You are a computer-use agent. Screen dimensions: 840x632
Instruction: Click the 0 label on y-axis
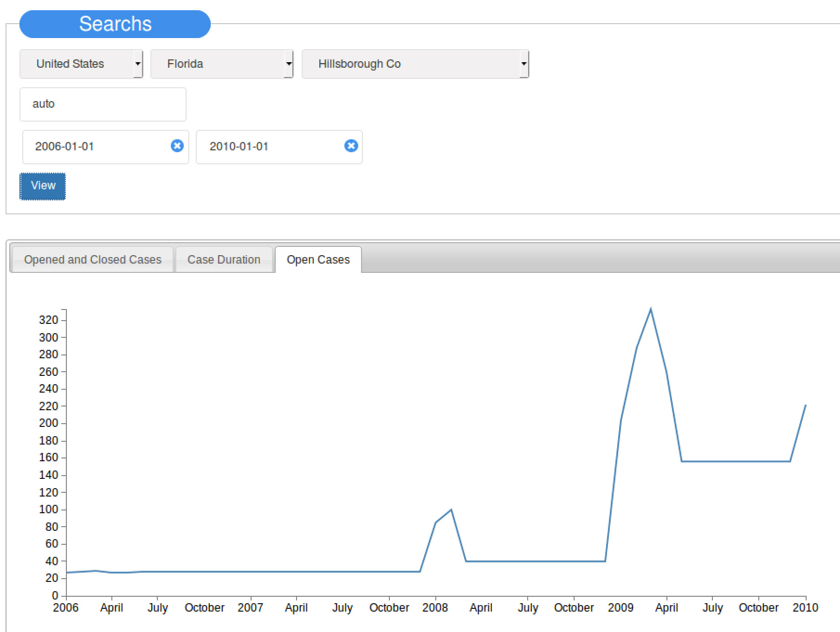coord(55,595)
